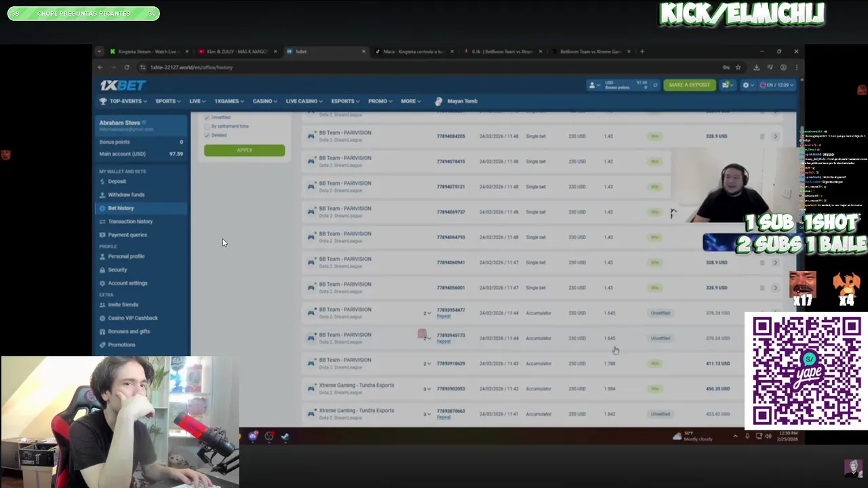Click the Transaction history arrows icon
Viewport: 868px width, 488px height.
102,222
